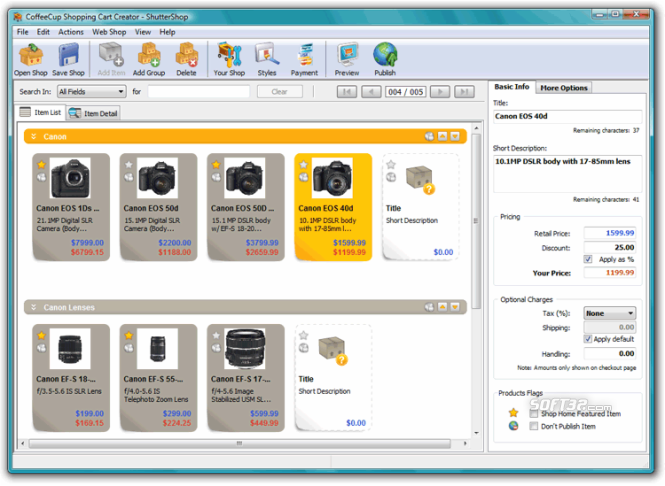Screen dimensions: 665x486
Task: Toggle Apply default shipping checkbox
Action: (588, 339)
